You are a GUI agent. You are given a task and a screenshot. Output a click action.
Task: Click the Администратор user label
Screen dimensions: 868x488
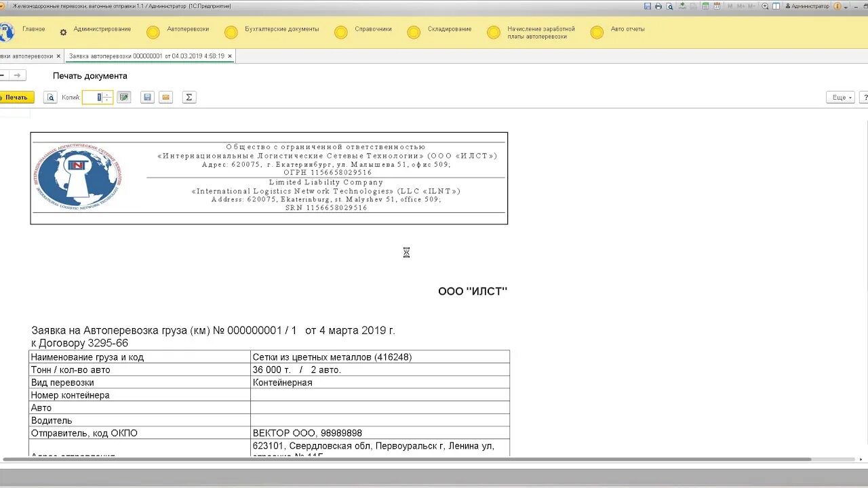[807, 6]
